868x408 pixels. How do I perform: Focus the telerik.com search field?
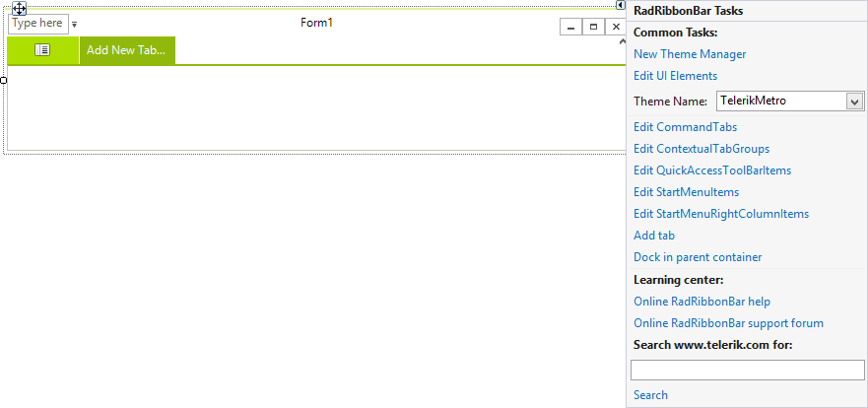748,370
